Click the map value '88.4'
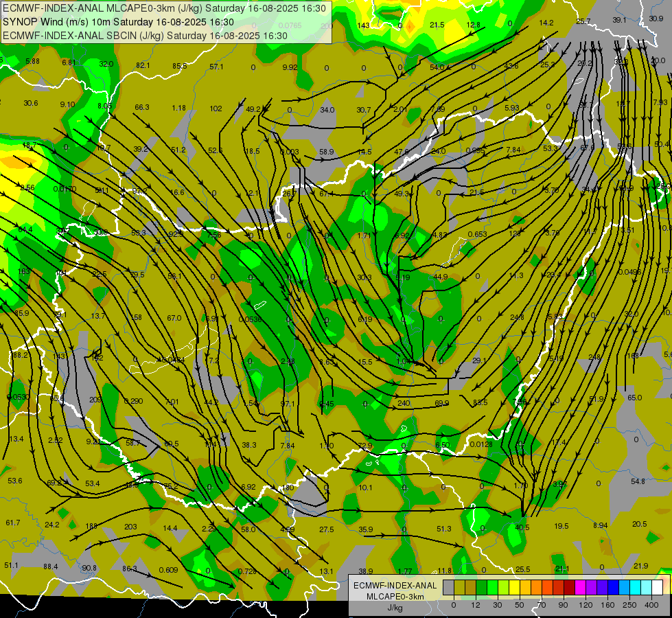Viewport: 672px width, 618px height. click(50, 566)
